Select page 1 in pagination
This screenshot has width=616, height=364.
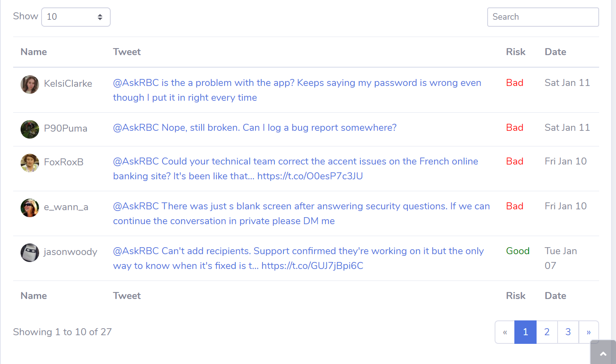[x=525, y=332]
